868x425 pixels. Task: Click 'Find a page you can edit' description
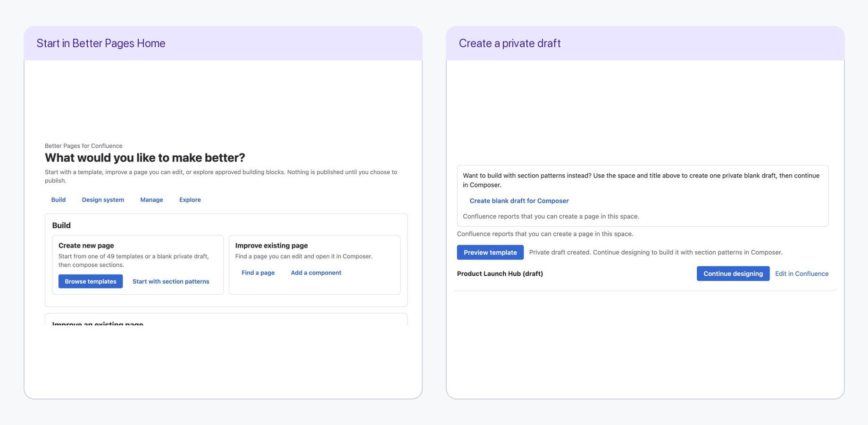pyautogui.click(x=304, y=256)
